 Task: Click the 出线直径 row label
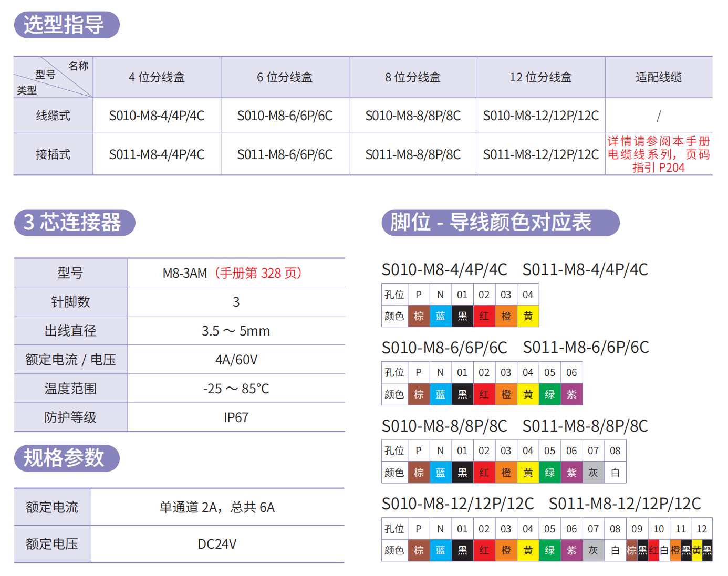click(x=70, y=331)
